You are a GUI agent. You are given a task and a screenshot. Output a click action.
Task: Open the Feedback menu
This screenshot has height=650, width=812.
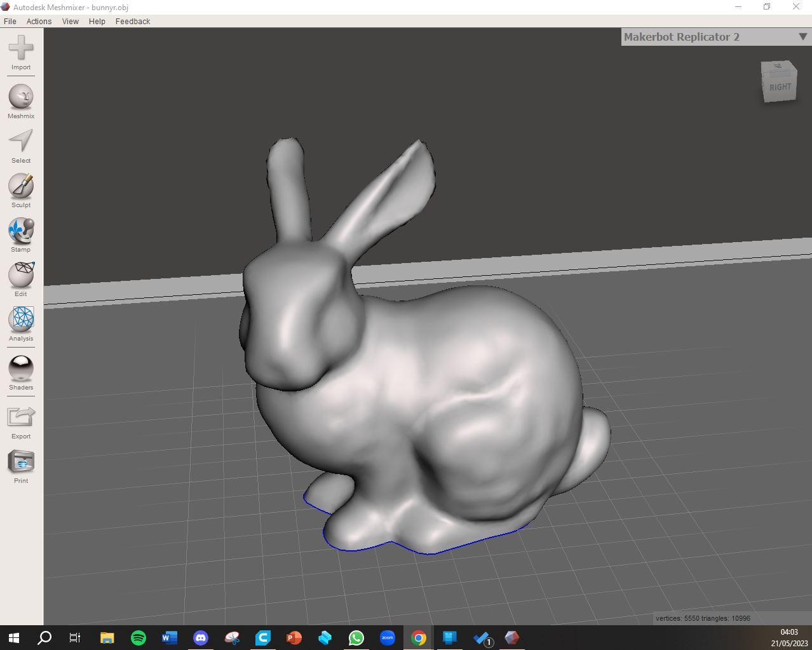click(133, 21)
